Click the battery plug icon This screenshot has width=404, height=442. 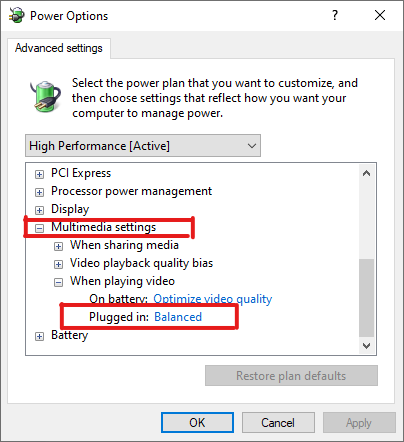click(x=46, y=96)
